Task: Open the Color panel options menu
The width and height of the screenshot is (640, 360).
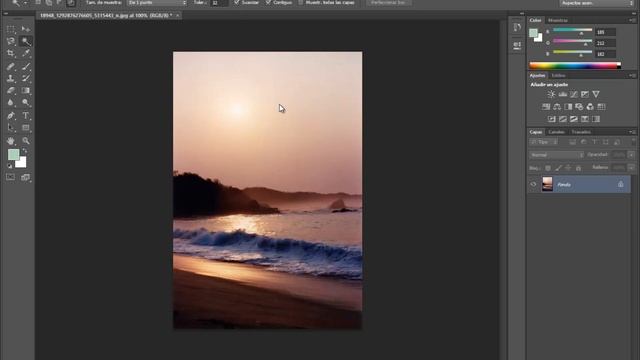Action: pos(632,20)
